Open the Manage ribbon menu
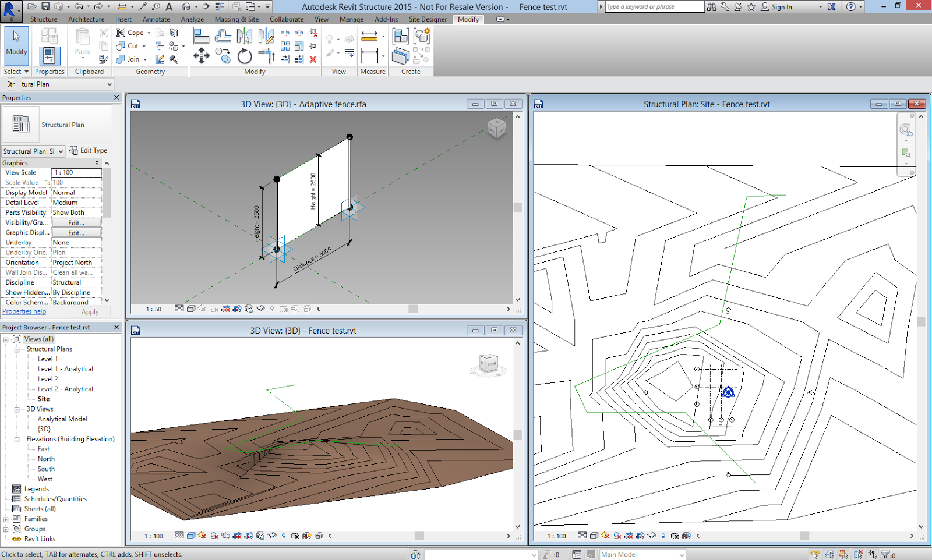This screenshot has width=932, height=560. pyautogui.click(x=351, y=19)
